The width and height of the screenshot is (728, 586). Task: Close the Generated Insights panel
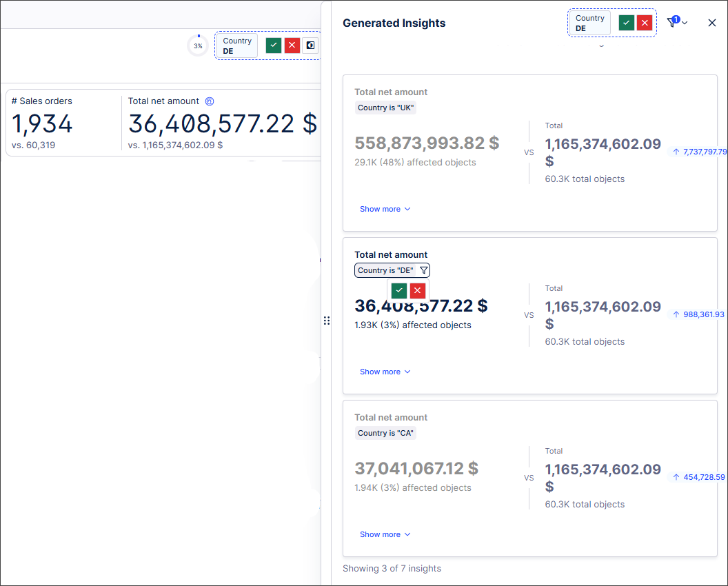coord(711,23)
